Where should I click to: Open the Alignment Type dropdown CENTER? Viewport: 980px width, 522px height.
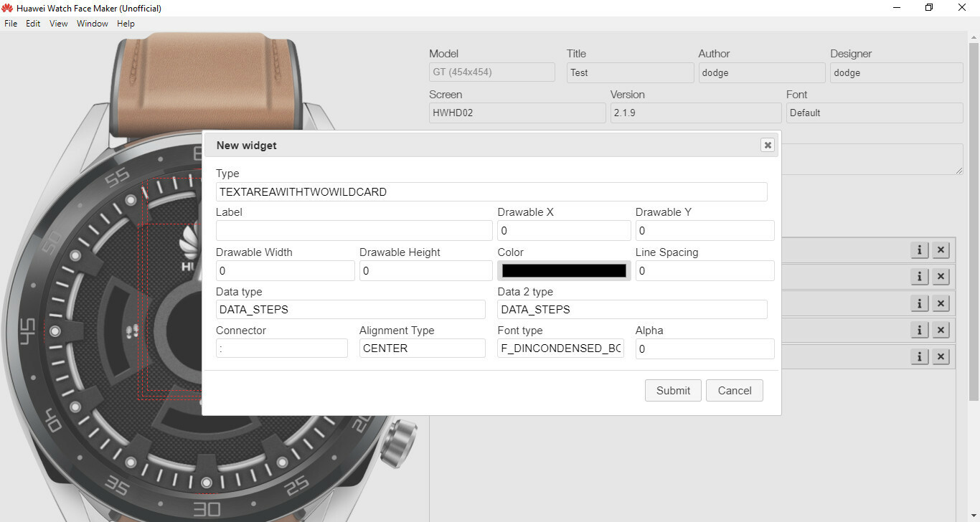423,348
